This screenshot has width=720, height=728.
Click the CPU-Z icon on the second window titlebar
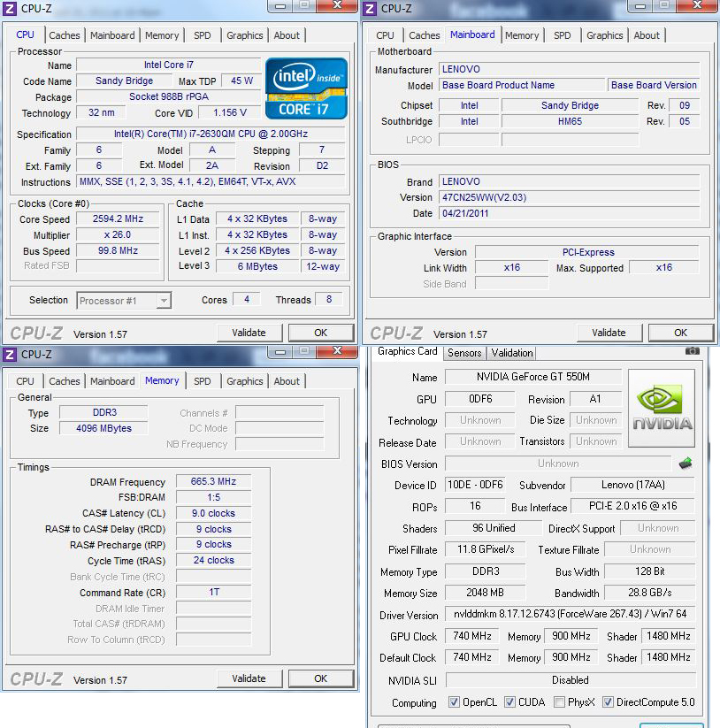point(369,7)
